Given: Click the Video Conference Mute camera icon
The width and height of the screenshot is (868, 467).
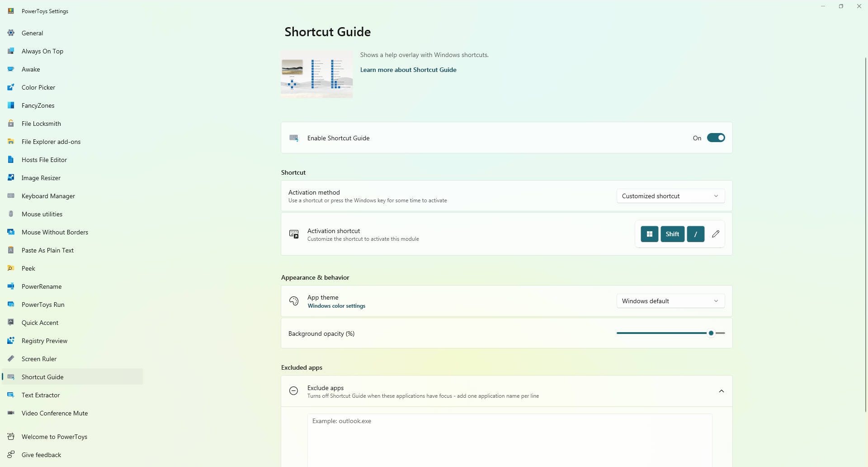Looking at the screenshot, I should tap(11, 413).
